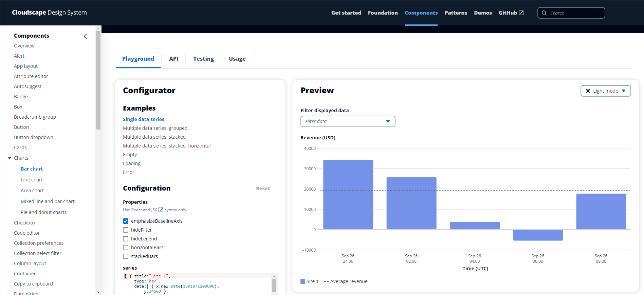Open Collection preferences in the sidebar
The height and width of the screenshot is (295, 644).
coord(39,243)
